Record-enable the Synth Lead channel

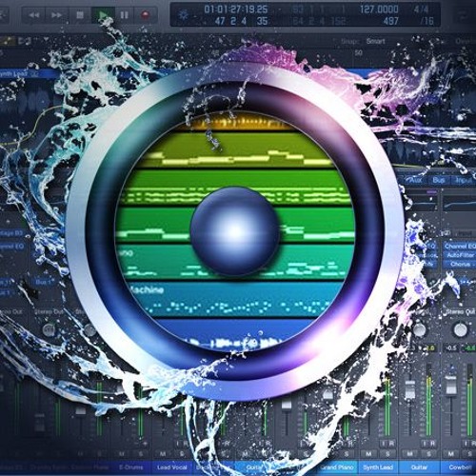pyautogui.click(x=391, y=444)
